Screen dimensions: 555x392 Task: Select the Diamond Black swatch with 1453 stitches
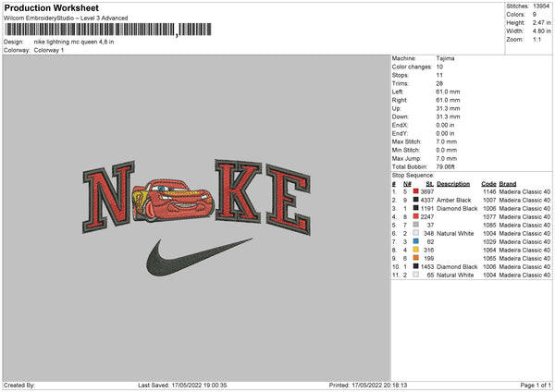pyautogui.click(x=416, y=266)
